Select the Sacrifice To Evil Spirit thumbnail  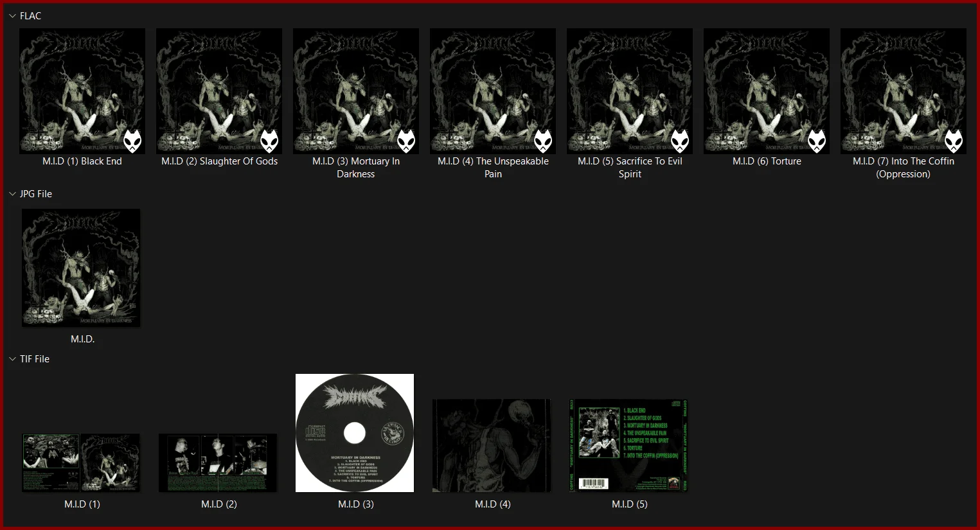tap(630, 91)
